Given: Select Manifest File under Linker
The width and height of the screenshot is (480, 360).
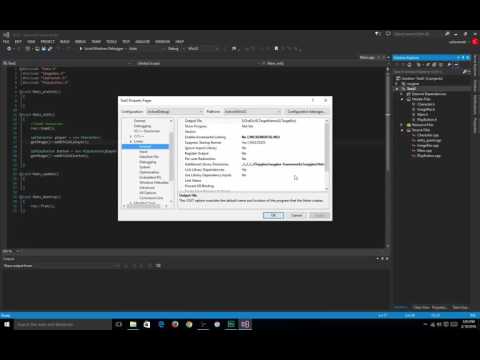Looking at the screenshot, I should click(149, 157).
